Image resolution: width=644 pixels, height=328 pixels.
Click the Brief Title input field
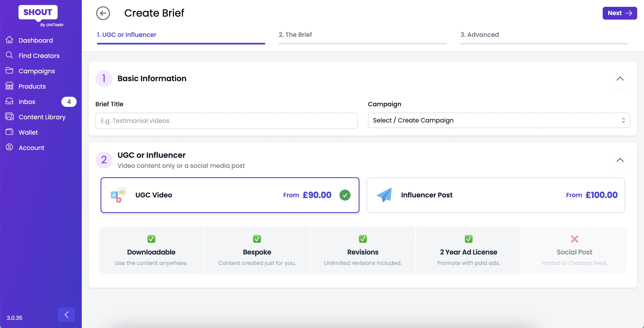pyautogui.click(x=226, y=121)
